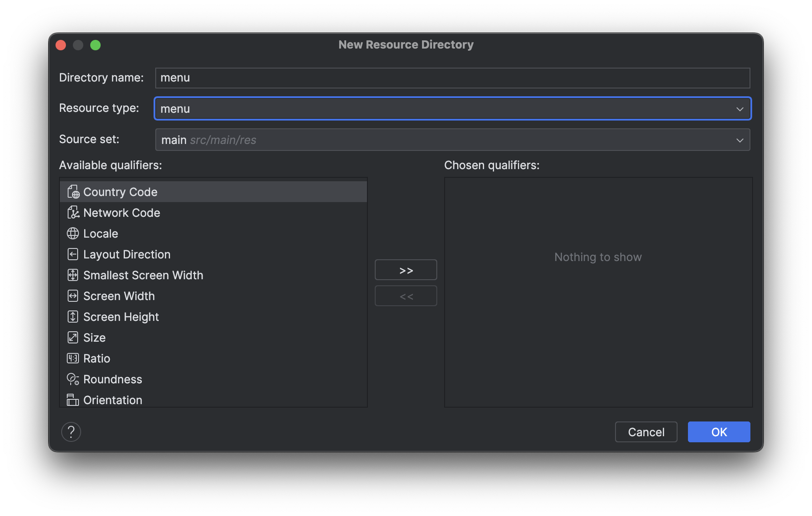Click the Source set combo box main src/main/res
The width and height of the screenshot is (812, 516).
pyautogui.click(x=452, y=140)
